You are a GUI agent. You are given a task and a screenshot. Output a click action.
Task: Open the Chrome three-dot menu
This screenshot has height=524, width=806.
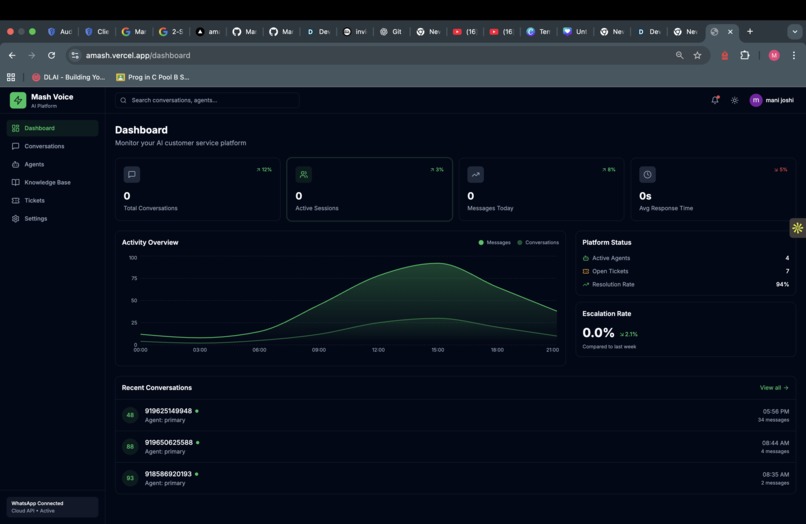(794, 55)
